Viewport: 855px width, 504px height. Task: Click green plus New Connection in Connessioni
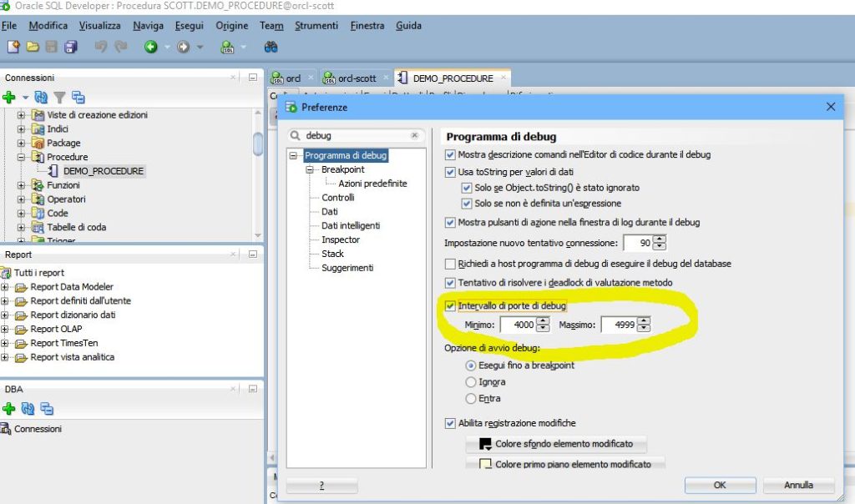click(8, 97)
